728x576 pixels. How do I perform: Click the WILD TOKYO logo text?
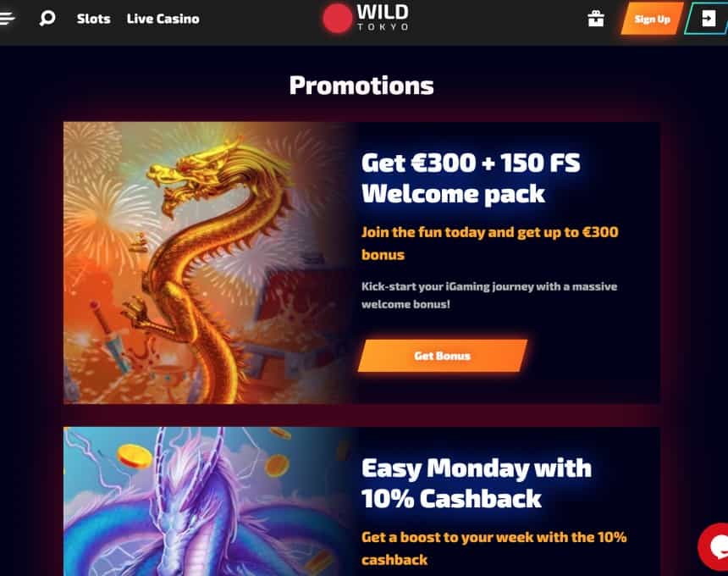383,19
